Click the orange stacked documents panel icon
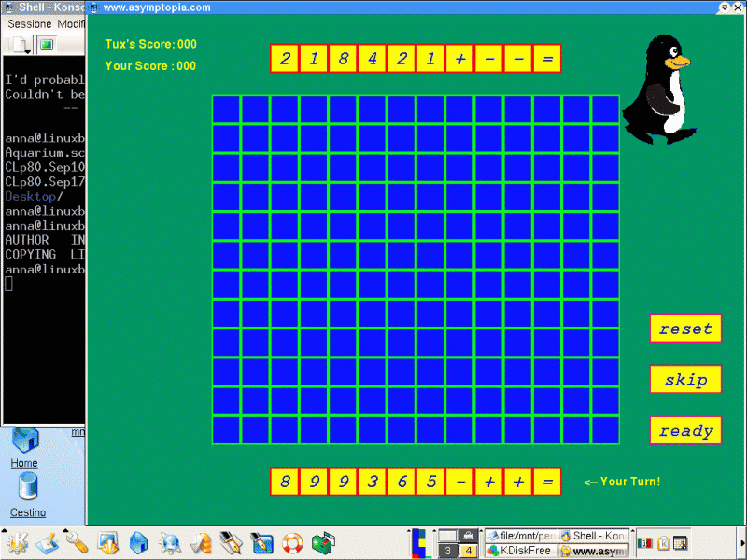747x560 pixels. click(x=201, y=543)
